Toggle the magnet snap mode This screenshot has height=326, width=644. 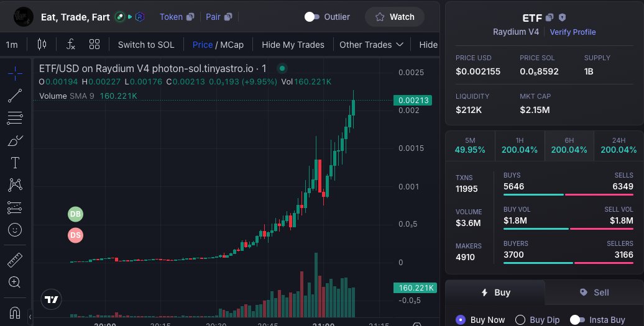(x=15, y=312)
